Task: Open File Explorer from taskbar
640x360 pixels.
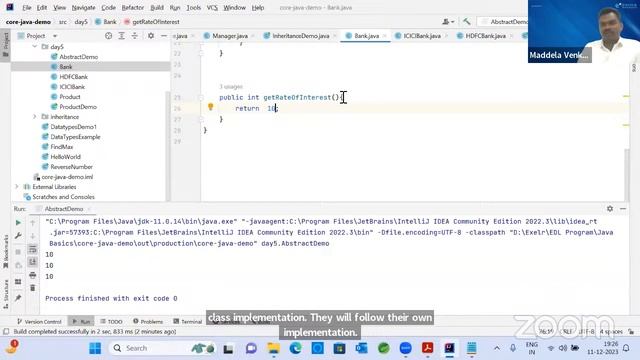Action: click(x=273, y=348)
